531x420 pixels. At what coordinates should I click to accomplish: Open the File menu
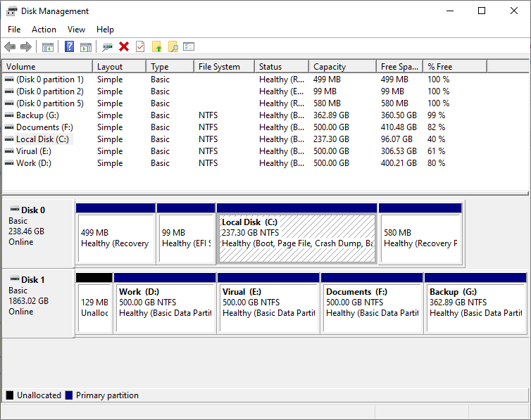click(14, 30)
